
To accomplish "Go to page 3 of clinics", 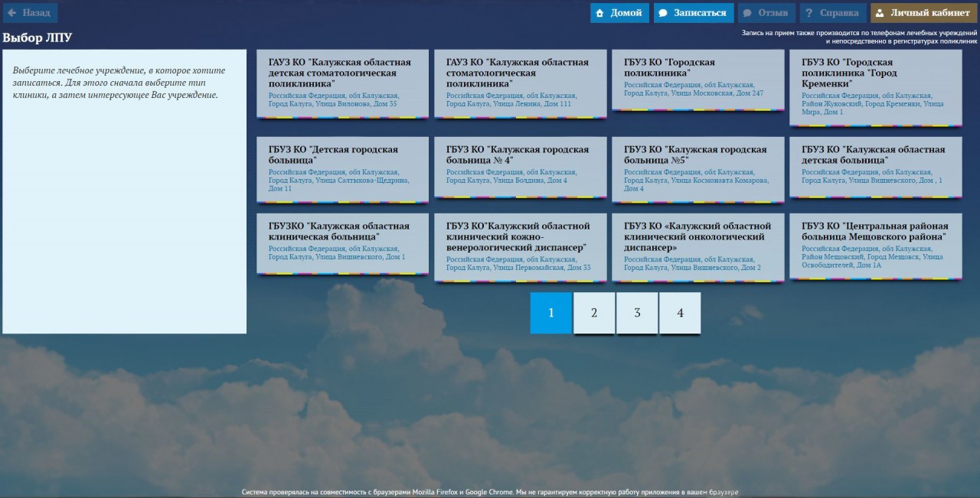I will coord(637,313).
